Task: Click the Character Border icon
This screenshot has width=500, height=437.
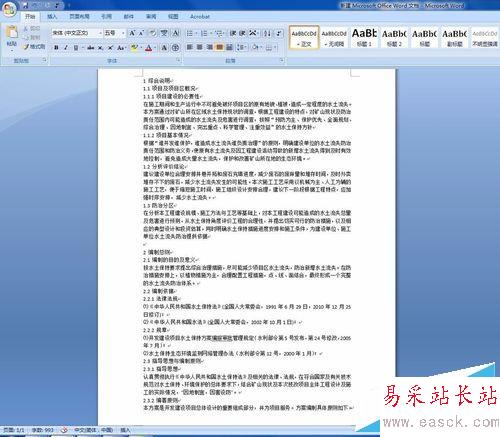Action: [x=175, y=33]
